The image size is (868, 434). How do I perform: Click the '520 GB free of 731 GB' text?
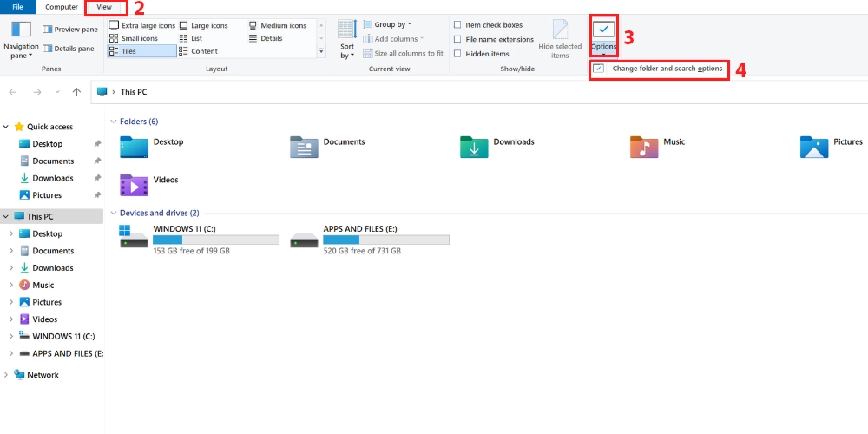click(x=361, y=251)
